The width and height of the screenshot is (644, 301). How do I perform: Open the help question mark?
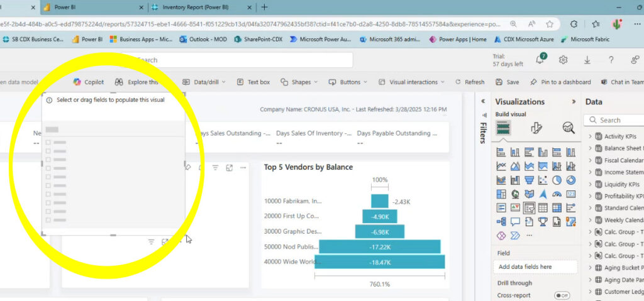pos(611,60)
